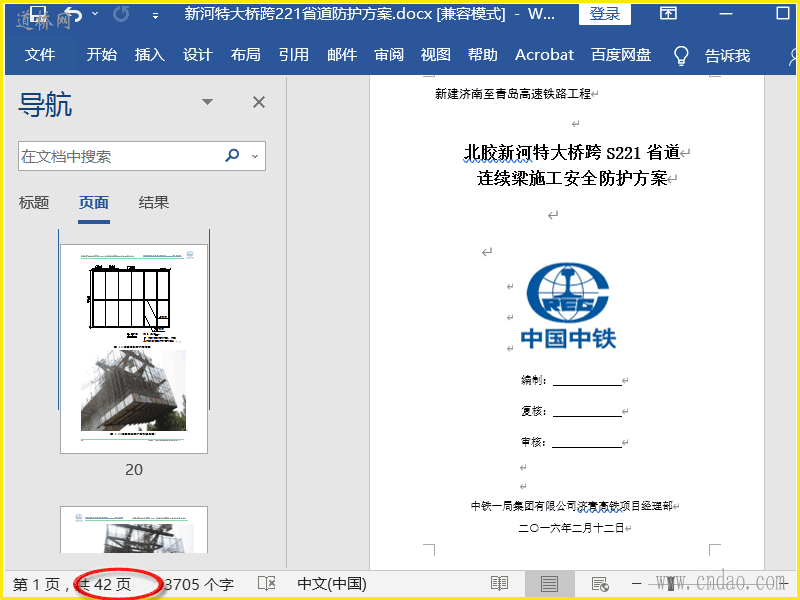Close the 导航 navigation pane

259,102
